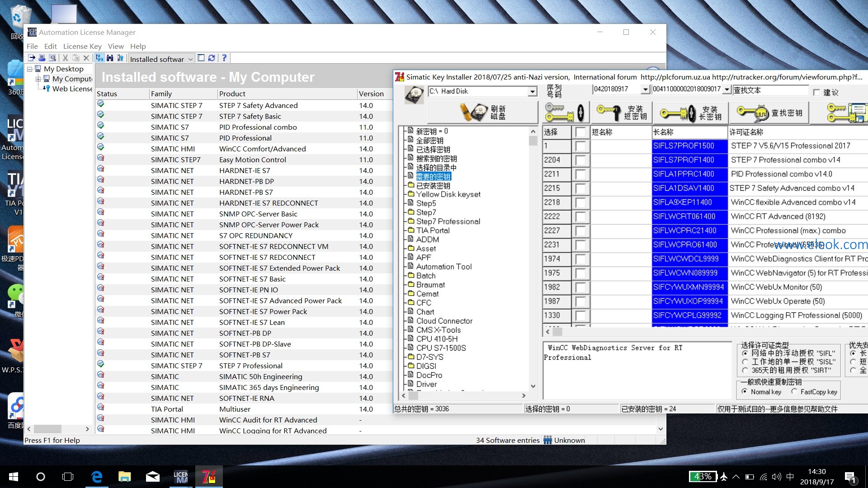Click the transfer license key toolbar icon
This screenshot has height=488, width=868.
click(32, 58)
